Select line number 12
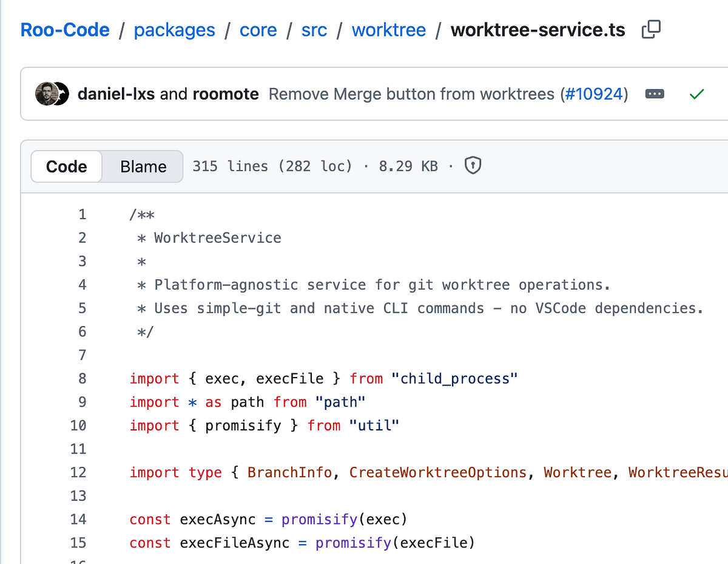 pyautogui.click(x=78, y=472)
